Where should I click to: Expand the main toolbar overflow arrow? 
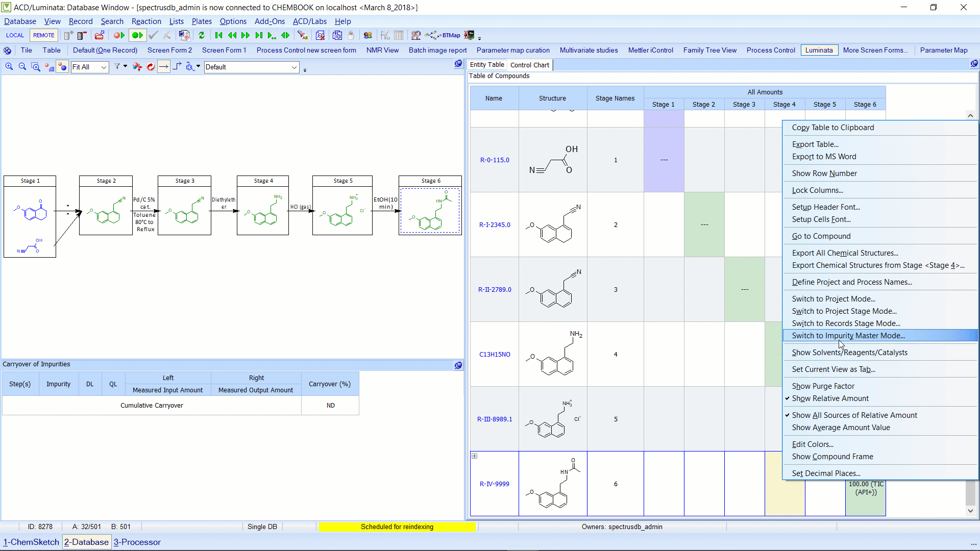tap(479, 37)
